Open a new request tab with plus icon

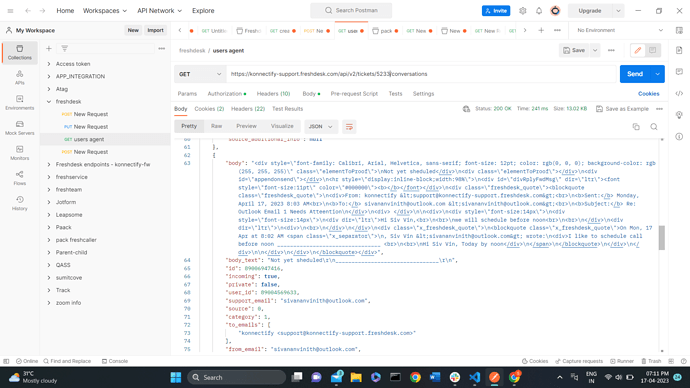pos(541,30)
